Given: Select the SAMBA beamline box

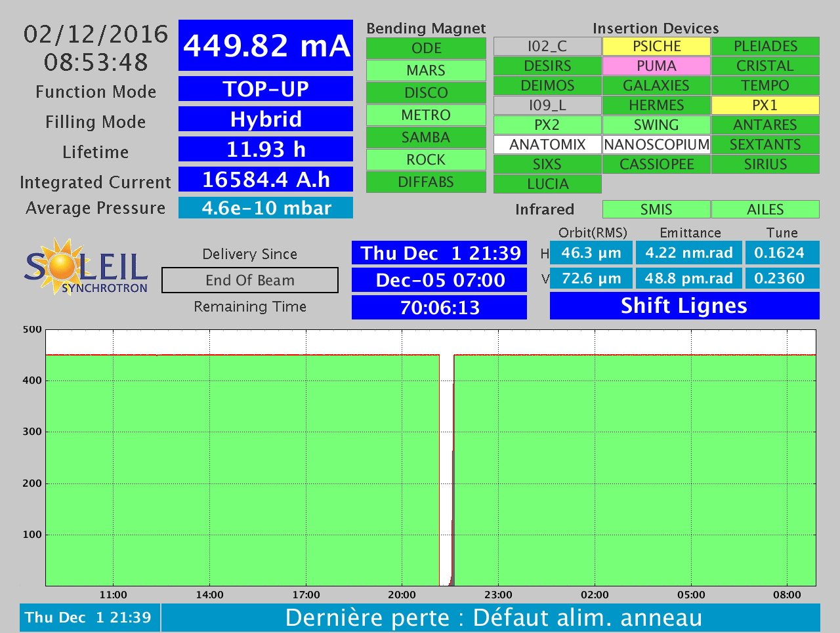Looking at the screenshot, I should [426, 137].
